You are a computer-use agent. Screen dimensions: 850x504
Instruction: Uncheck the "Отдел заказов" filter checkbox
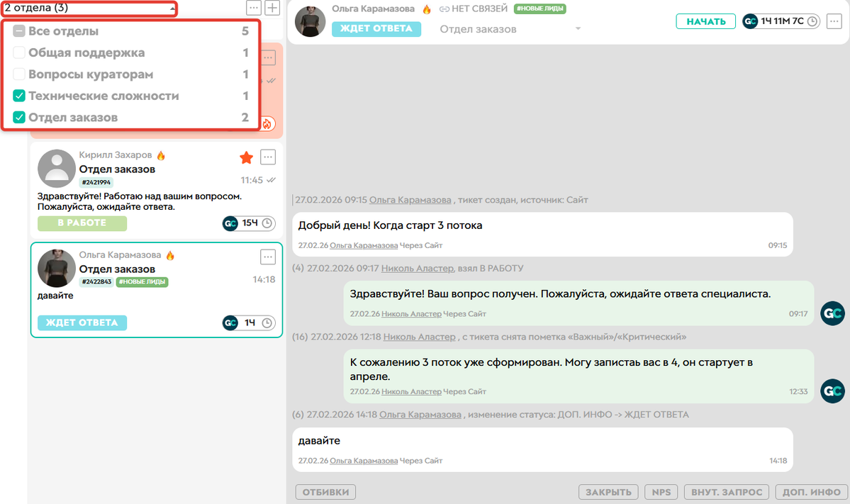pyautogui.click(x=19, y=117)
